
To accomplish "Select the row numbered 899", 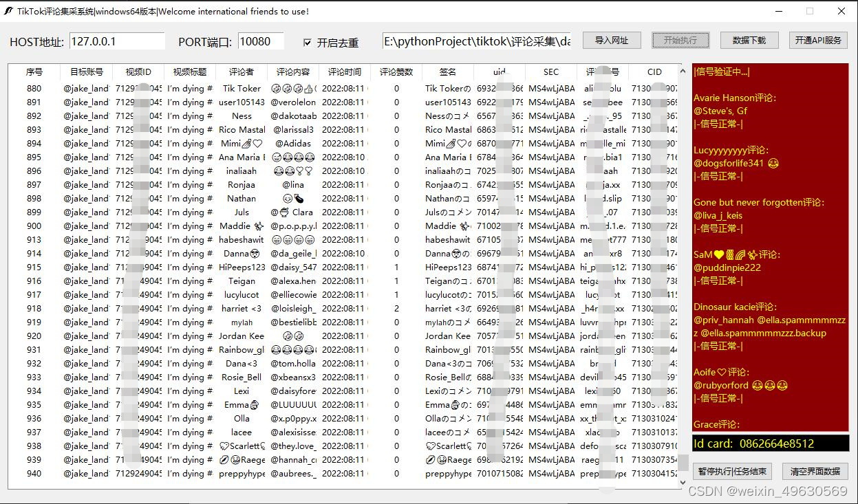I will click(x=344, y=212).
